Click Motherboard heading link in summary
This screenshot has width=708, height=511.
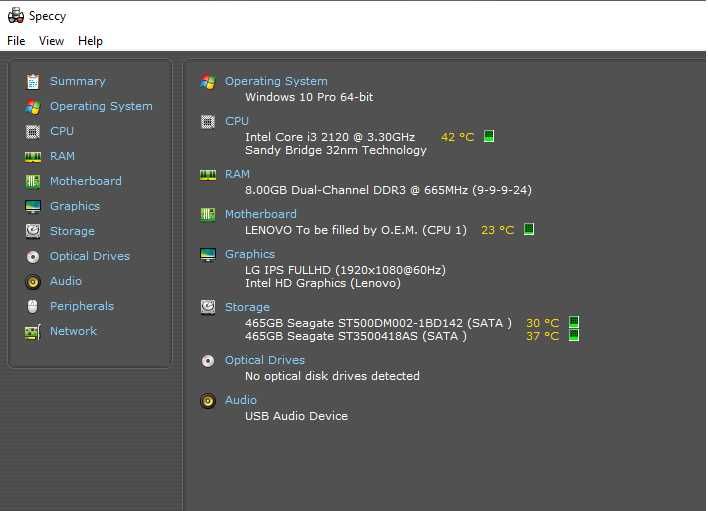(x=261, y=214)
